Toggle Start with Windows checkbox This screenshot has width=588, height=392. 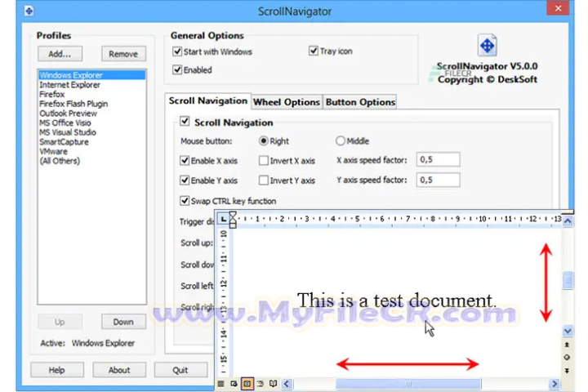click(x=177, y=51)
